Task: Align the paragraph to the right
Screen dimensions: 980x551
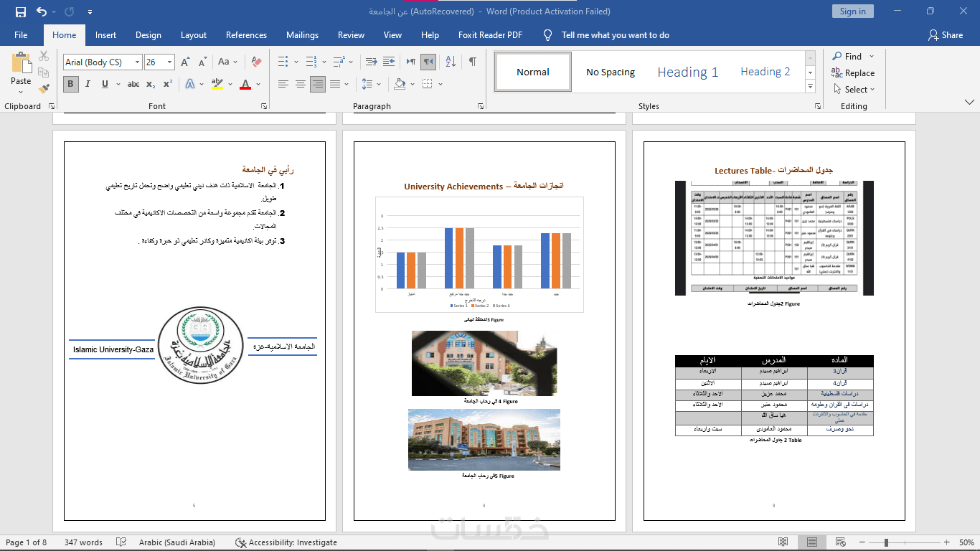Action: pos(318,84)
